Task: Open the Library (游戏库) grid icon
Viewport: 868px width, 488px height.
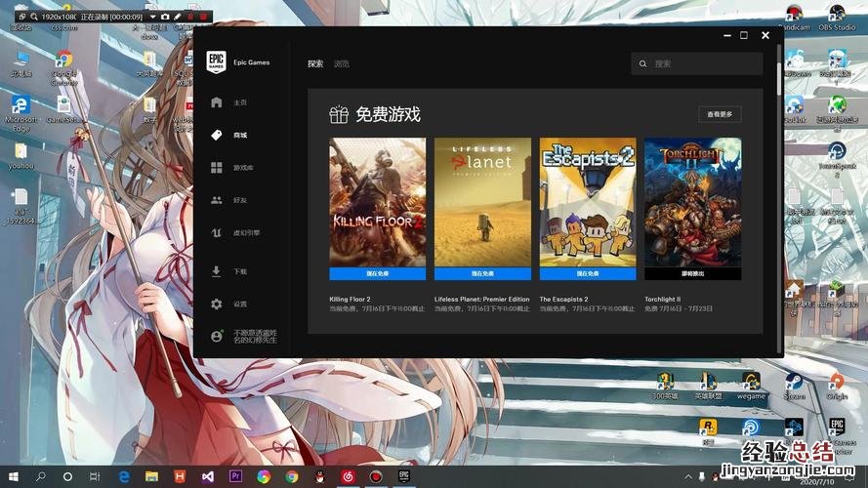Action: tap(217, 168)
